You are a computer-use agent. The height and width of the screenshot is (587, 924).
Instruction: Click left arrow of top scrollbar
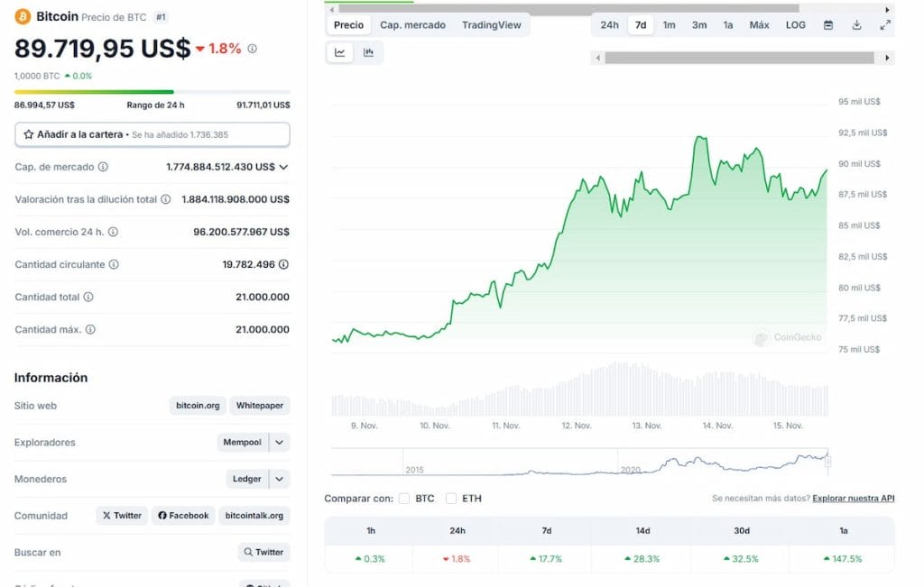[332, 9]
